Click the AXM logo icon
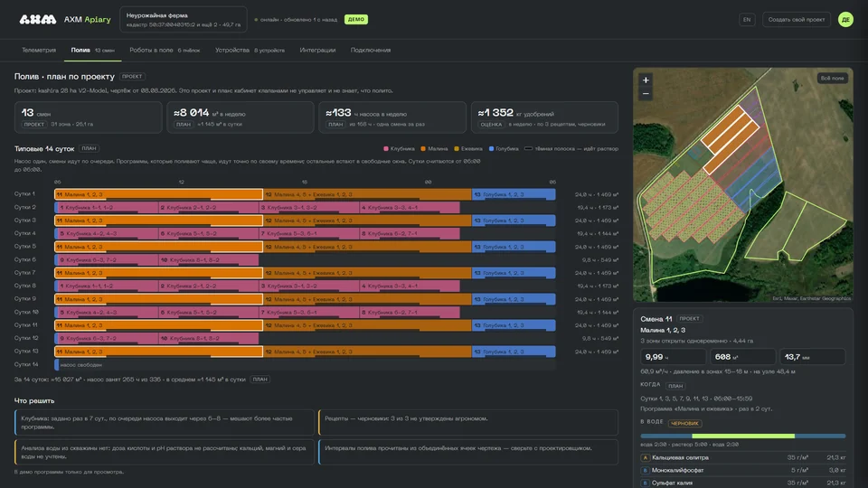This screenshot has height=488, width=868. tap(38, 19)
